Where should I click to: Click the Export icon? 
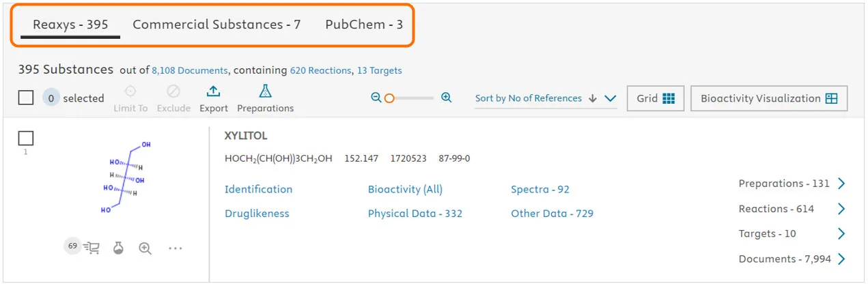pos(213,92)
